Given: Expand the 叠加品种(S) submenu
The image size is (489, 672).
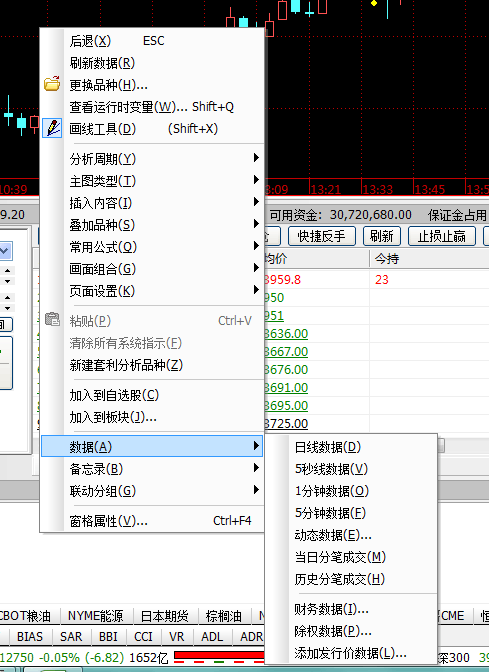Looking at the screenshot, I should pos(152,225).
